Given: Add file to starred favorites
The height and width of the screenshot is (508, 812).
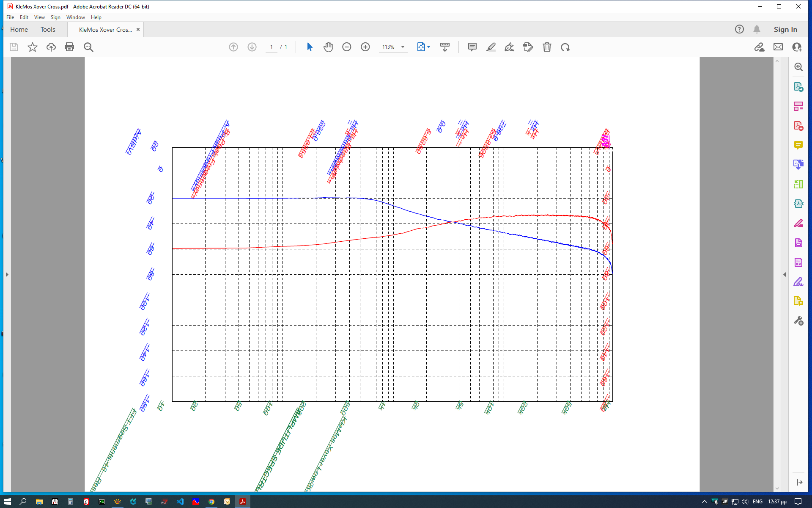Looking at the screenshot, I should [33, 47].
